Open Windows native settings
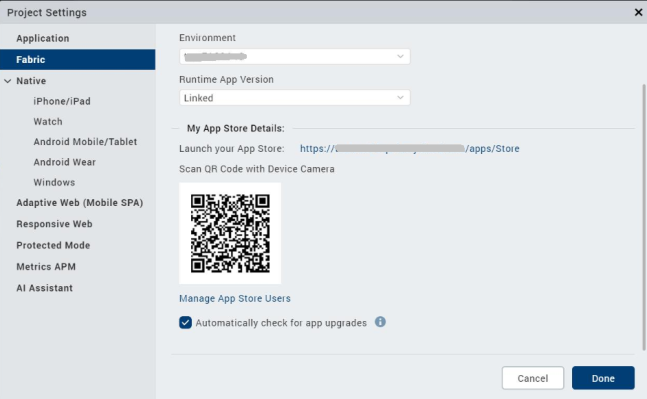647x399 pixels. (x=54, y=182)
